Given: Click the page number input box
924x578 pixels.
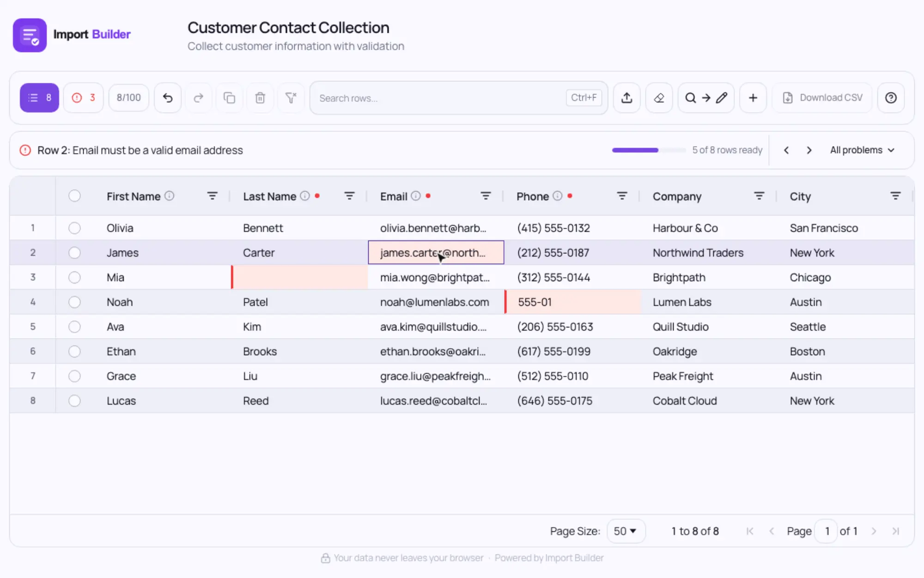Looking at the screenshot, I should coord(826,531).
